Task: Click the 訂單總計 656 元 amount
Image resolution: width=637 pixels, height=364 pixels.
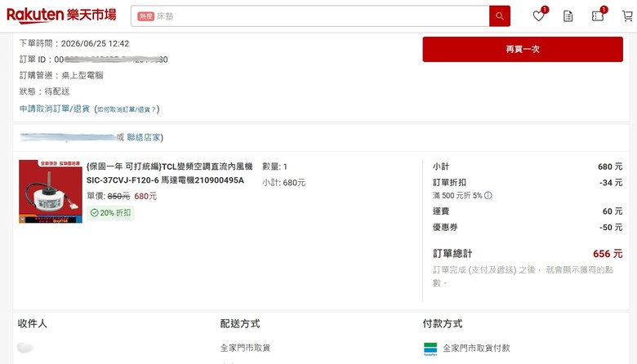Action: [x=608, y=254]
